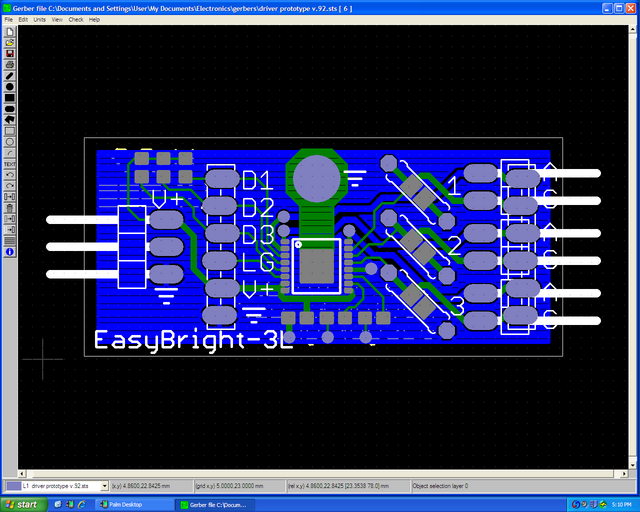Click the Undo arrow icon

tap(10, 175)
